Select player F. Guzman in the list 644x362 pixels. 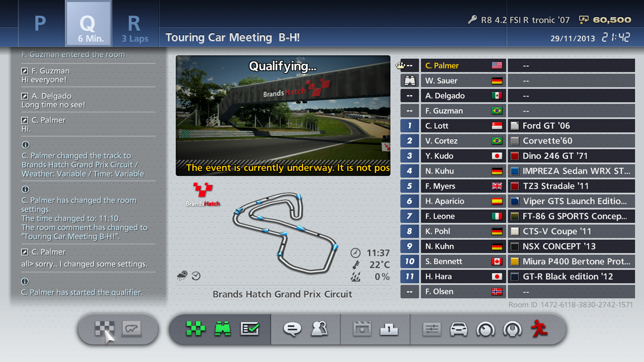point(463,111)
